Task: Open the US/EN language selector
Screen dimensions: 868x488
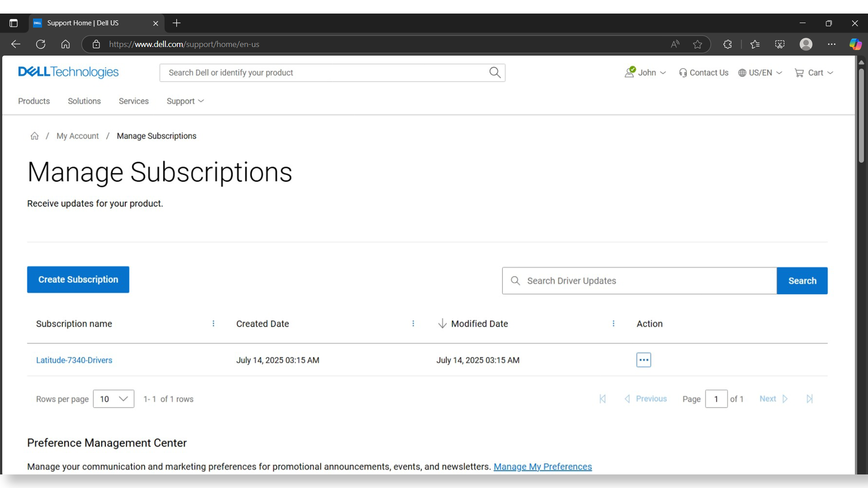Action: tap(760, 72)
